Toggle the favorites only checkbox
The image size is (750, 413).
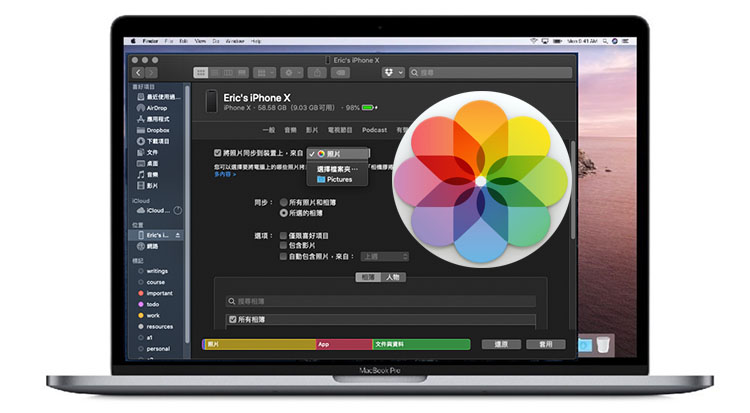(x=283, y=235)
